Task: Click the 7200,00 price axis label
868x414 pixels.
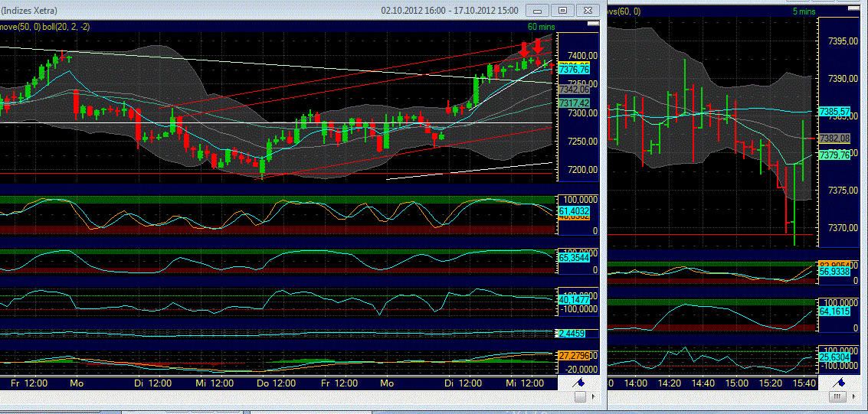Action: click(583, 170)
